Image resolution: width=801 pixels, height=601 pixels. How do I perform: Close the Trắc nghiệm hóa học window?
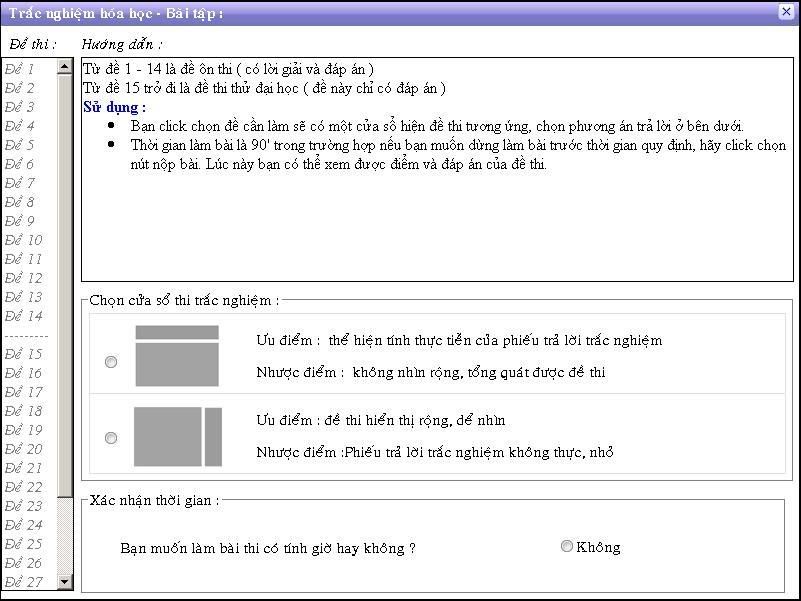tap(786, 12)
